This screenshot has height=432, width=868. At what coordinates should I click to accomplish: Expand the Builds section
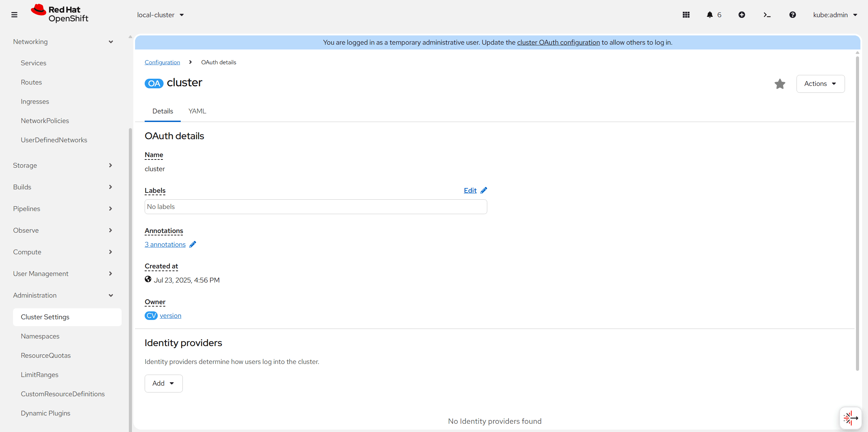(63, 187)
